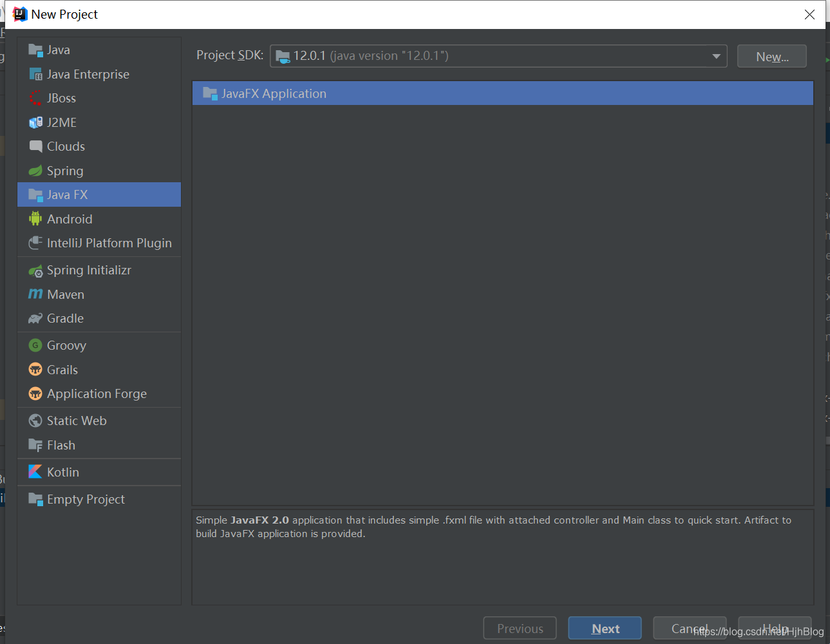This screenshot has height=644, width=830.
Task: Select Java project type
Action: (99, 50)
